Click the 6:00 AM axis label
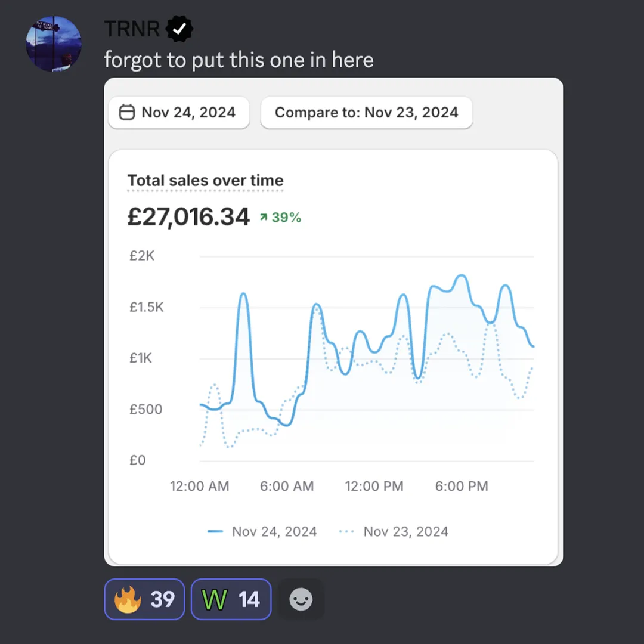Image resolution: width=644 pixels, height=644 pixels. (287, 487)
